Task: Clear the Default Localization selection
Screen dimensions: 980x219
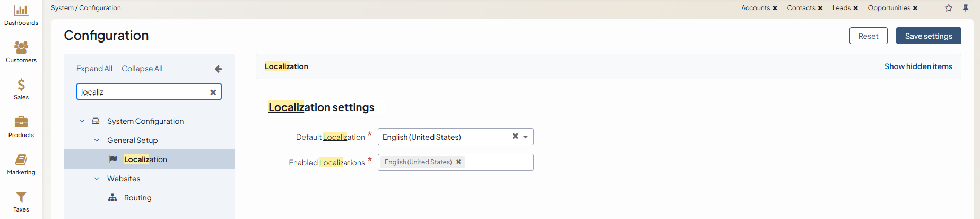Action: click(x=515, y=137)
